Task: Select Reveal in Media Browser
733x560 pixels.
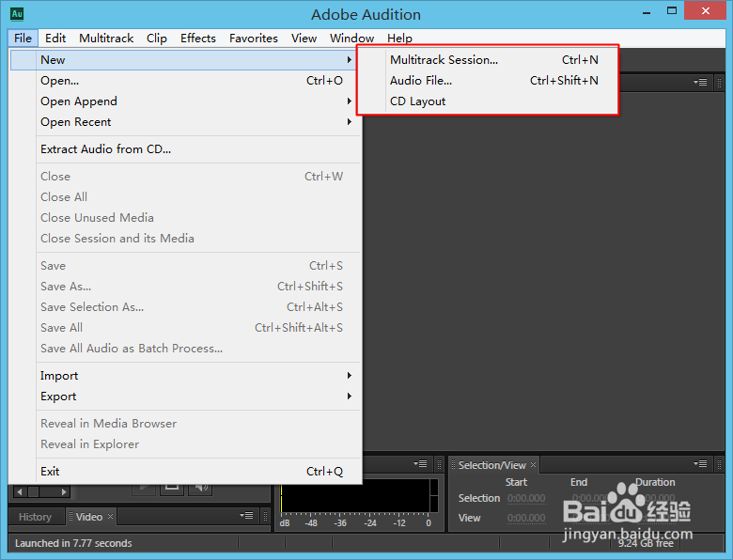Action: tap(185, 423)
